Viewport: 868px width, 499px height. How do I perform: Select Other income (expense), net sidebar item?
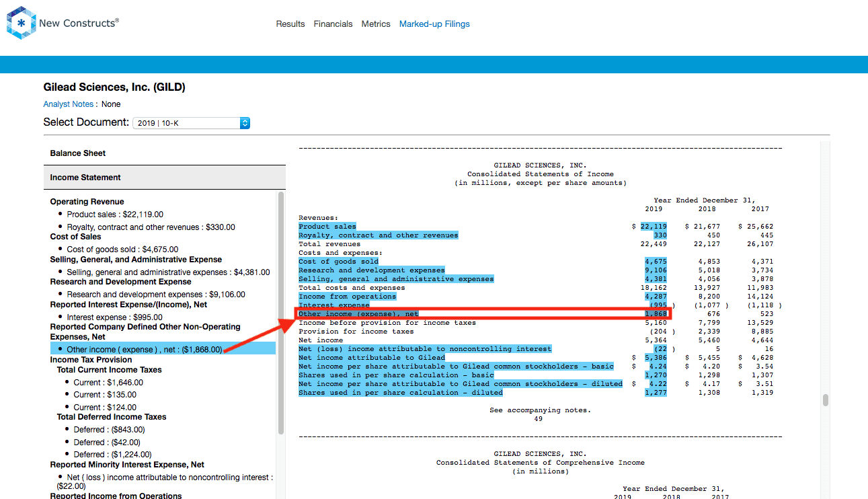(x=163, y=349)
